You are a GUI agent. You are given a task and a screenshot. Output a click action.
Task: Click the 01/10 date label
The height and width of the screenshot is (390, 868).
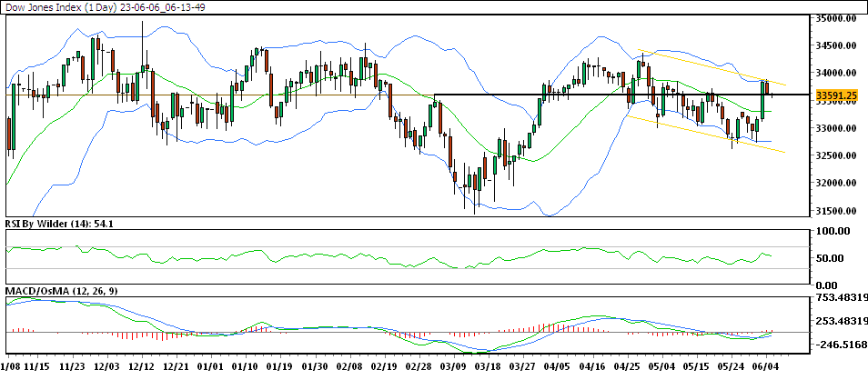[x=245, y=366]
